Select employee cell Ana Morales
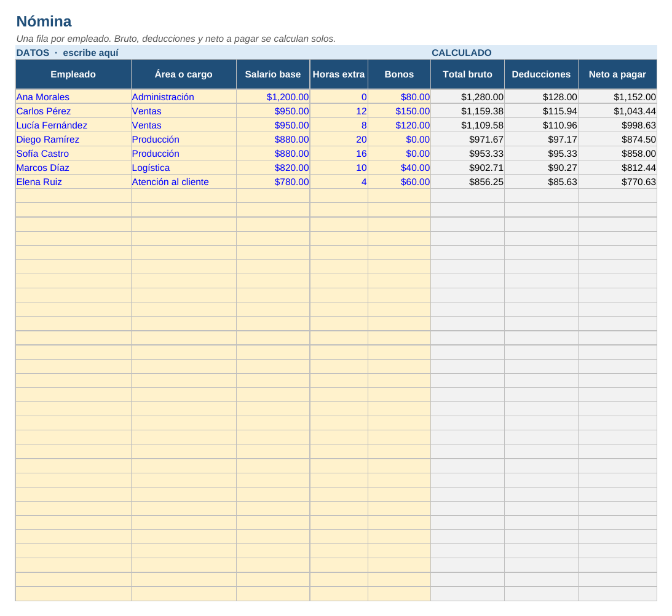The height and width of the screenshot is (616, 672). point(73,97)
